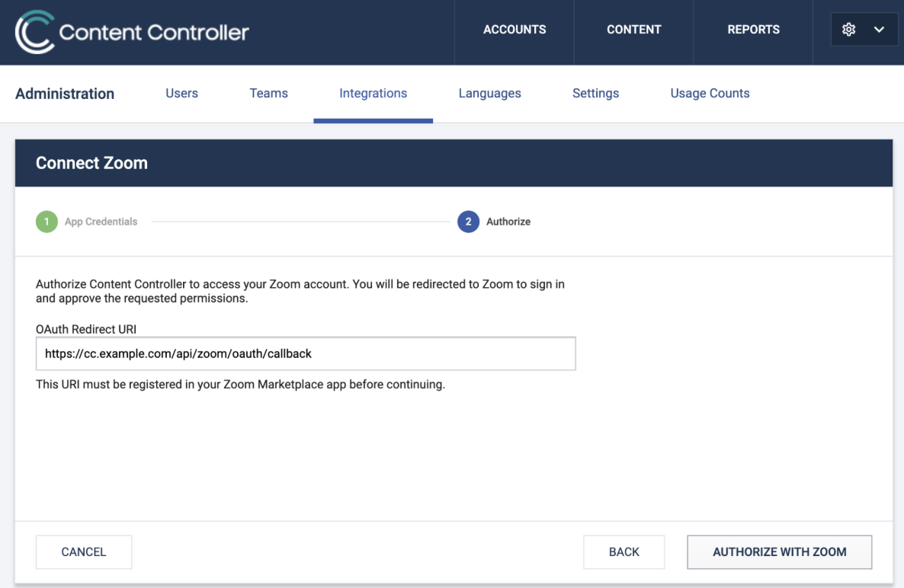Open the CONTENT menu
904x588 pixels.
(x=633, y=30)
